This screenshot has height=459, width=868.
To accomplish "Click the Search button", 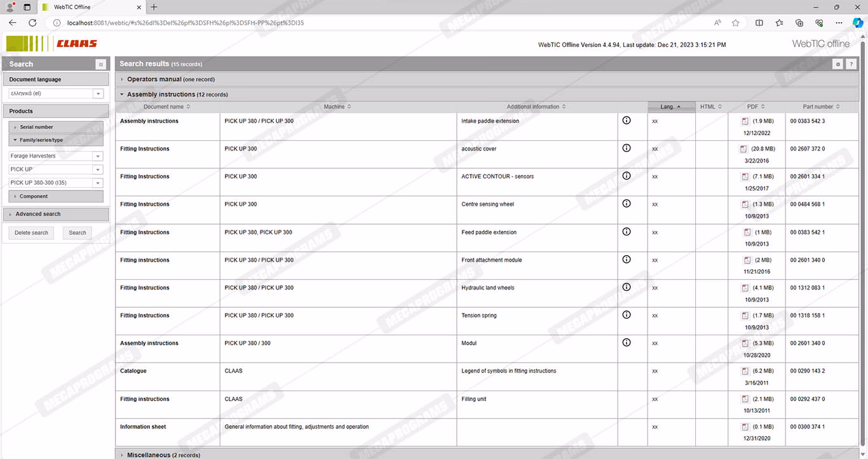I will click(78, 233).
